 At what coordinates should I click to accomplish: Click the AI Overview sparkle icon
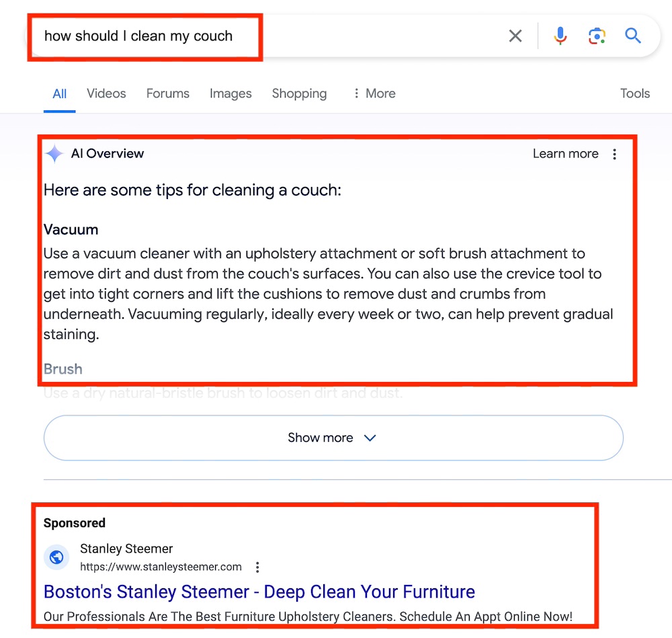(54, 154)
